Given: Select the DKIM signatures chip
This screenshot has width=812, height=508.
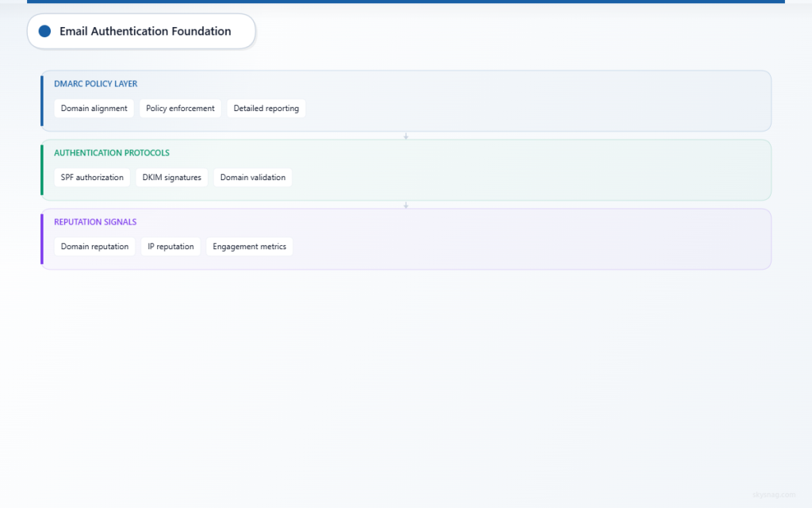Looking at the screenshot, I should (171, 177).
